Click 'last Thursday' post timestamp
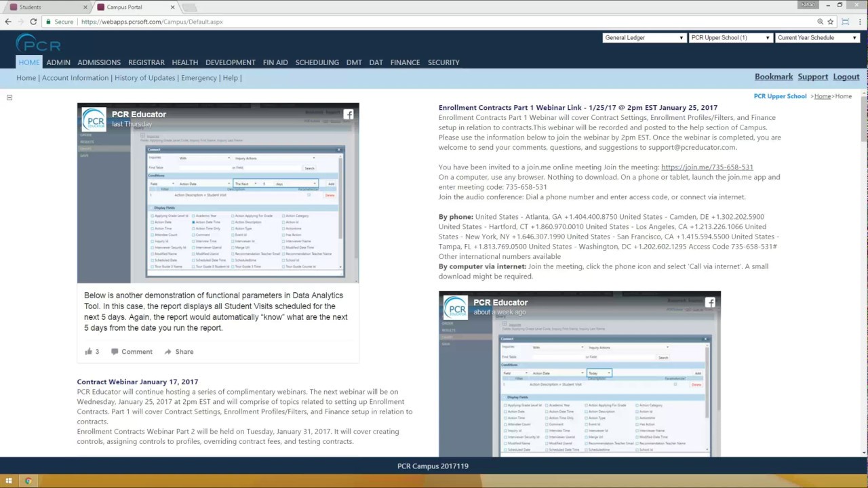This screenshot has height=488, width=868. (x=132, y=125)
